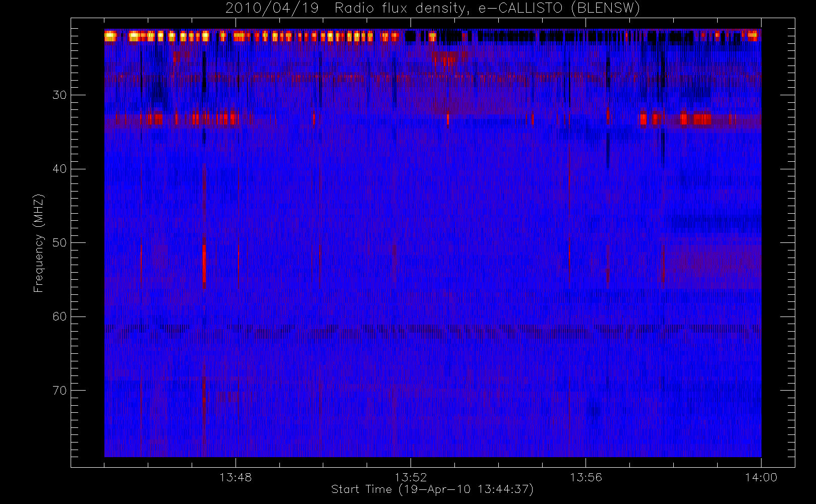Click the 70 frequency tick label
The image size is (816, 504).
click(x=60, y=391)
